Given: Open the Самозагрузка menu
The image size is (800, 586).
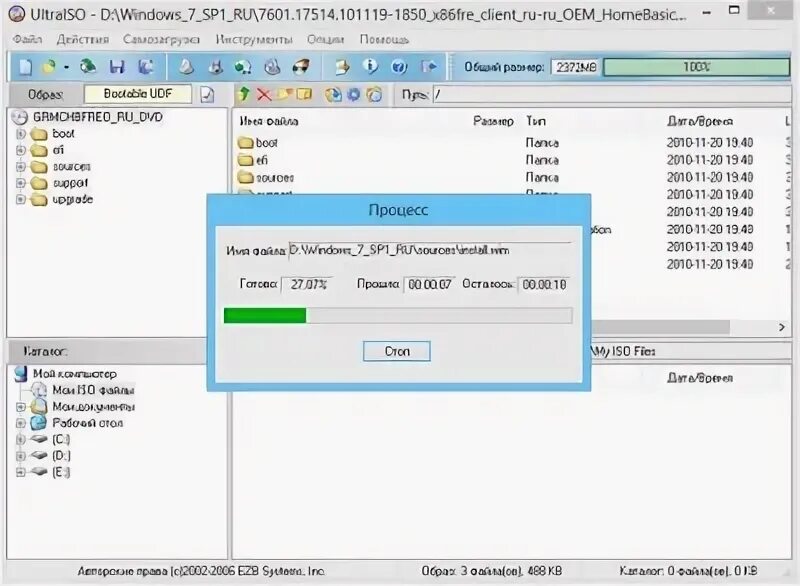Looking at the screenshot, I should pyautogui.click(x=161, y=39).
